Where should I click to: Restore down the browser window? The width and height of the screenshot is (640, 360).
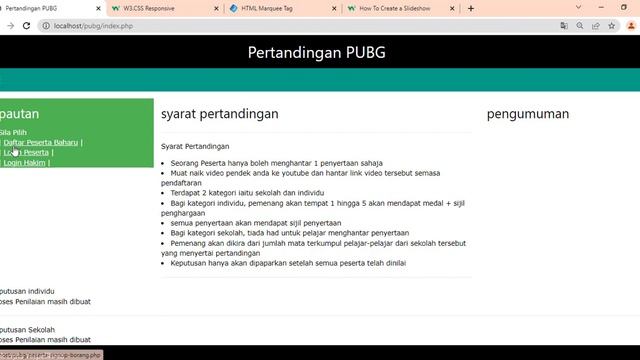pos(624,7)
